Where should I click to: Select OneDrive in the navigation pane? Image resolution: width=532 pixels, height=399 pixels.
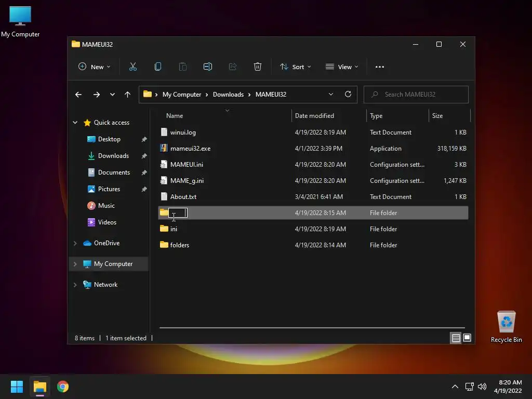(x=107, y=243)
